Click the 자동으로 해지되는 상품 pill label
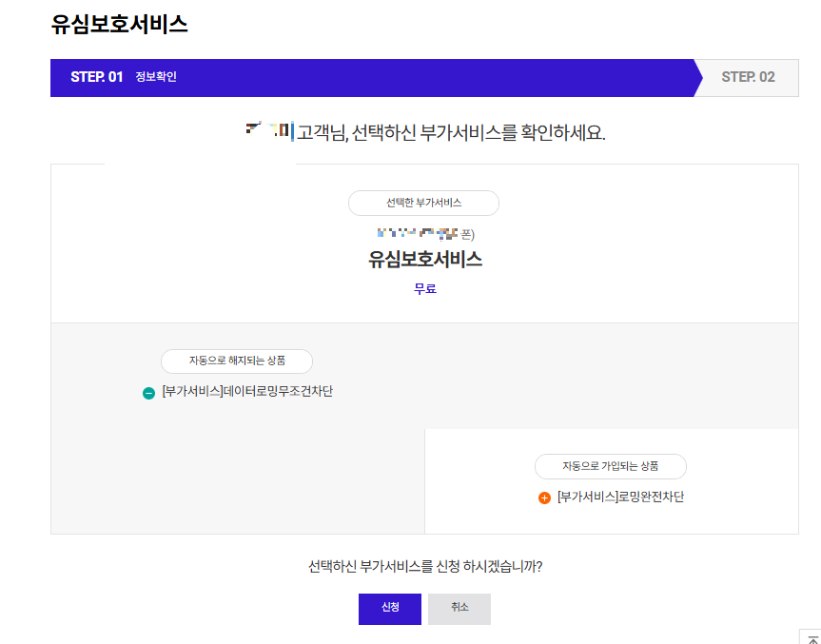The height and width of the screenshot is (644, 821). click(x=239, y=361)
